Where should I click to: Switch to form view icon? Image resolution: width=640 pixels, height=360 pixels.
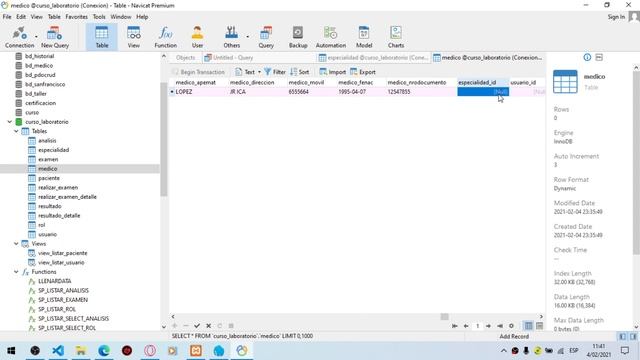(539, 326)
